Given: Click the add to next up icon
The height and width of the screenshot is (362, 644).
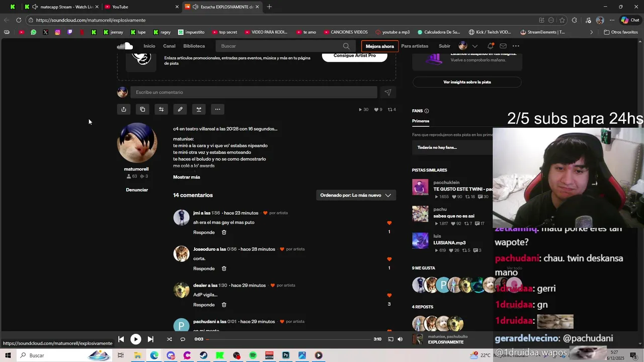Looking at the screenshot, I should [199, 109].
